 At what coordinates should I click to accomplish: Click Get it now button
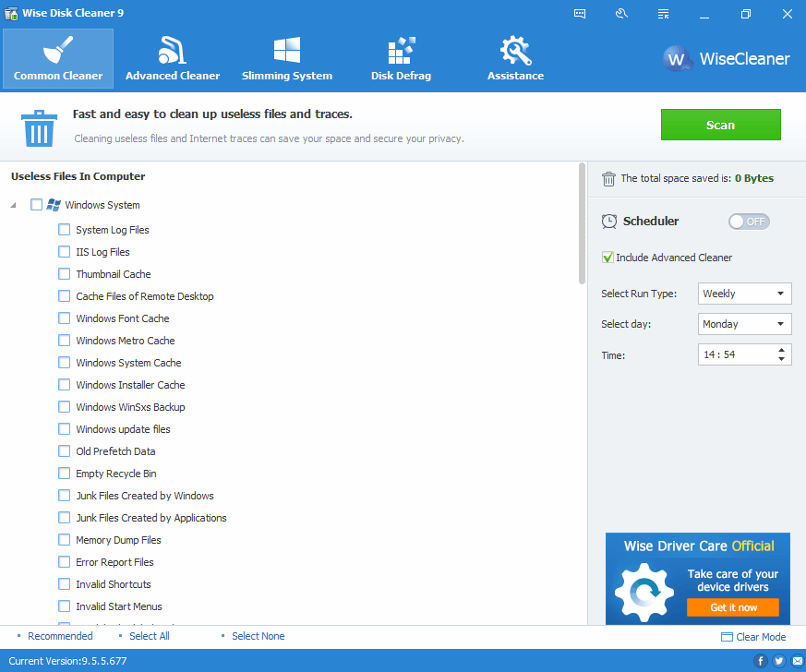click(x=733, y=607)
